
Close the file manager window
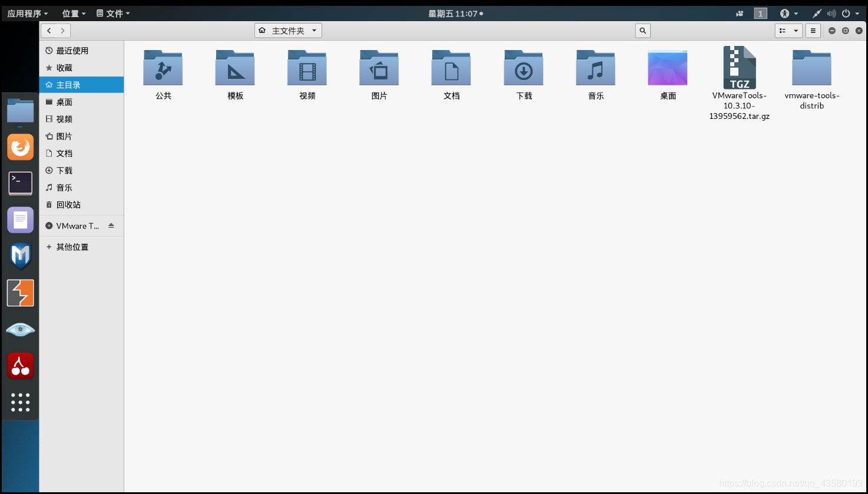click(859, 31)
